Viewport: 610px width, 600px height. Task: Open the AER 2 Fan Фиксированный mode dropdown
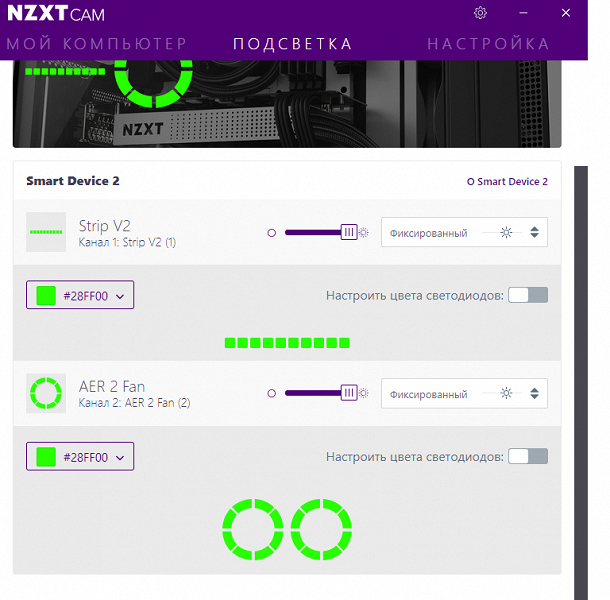tap(464, 393)
